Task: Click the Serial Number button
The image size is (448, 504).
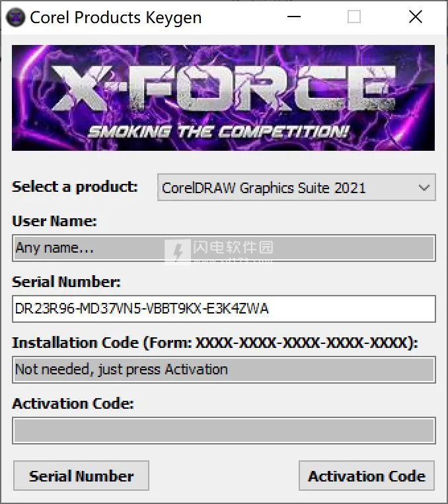Action: [x=81, y=476]
